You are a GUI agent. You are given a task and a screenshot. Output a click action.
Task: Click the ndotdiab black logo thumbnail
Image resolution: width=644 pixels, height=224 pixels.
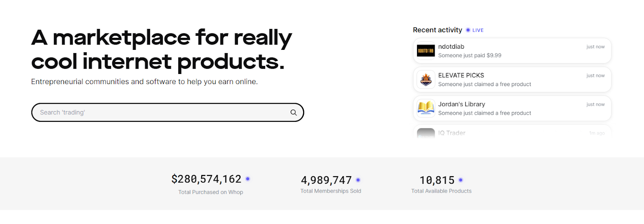pyautogui.click(x=426, y=51)
